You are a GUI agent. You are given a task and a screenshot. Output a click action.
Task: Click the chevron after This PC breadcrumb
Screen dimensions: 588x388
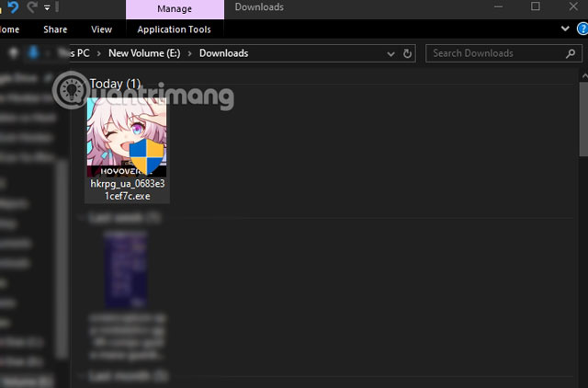click(99, 53)
